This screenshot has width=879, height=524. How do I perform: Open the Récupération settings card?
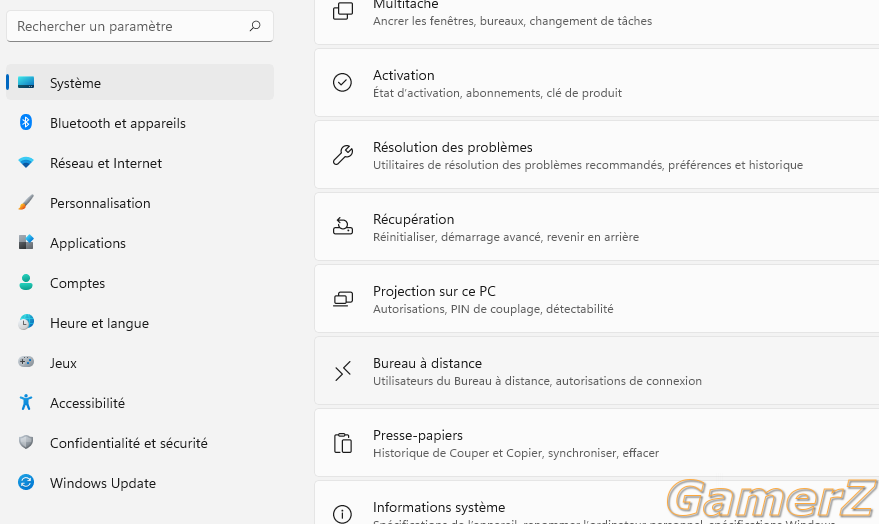point(596,227)
